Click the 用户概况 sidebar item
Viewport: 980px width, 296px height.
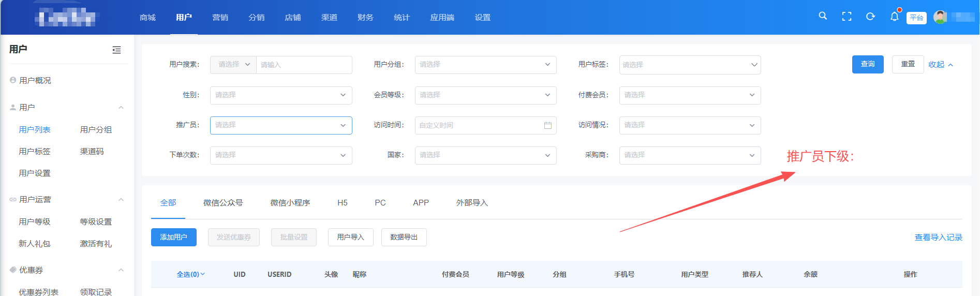coord(35,81)
